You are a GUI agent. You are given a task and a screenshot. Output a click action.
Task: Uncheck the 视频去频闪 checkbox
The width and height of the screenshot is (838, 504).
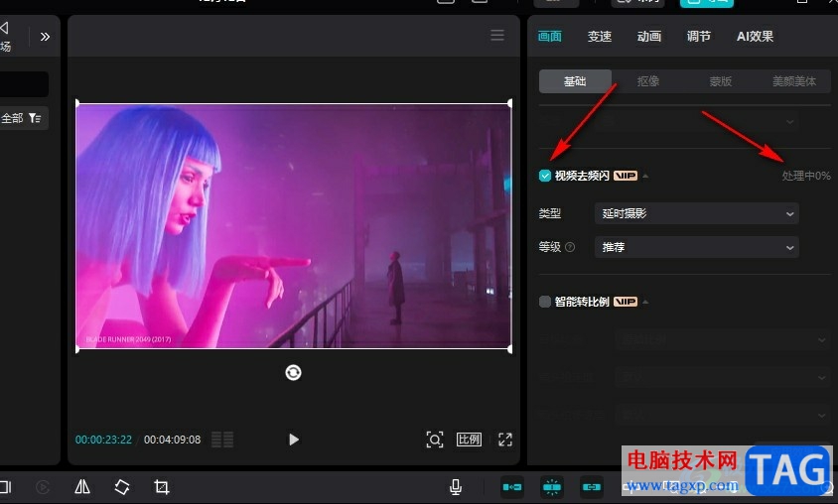tap(544, 176)
